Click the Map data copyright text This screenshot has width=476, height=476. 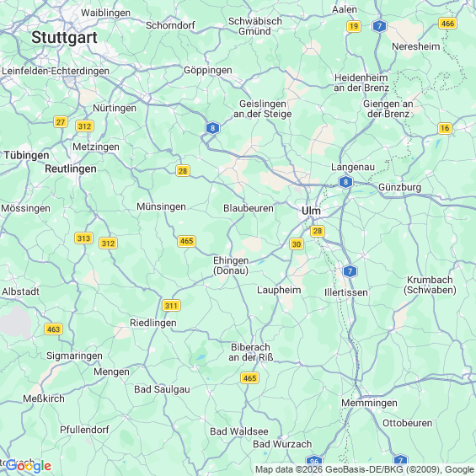pyautogui.click(x=365, y=469)
